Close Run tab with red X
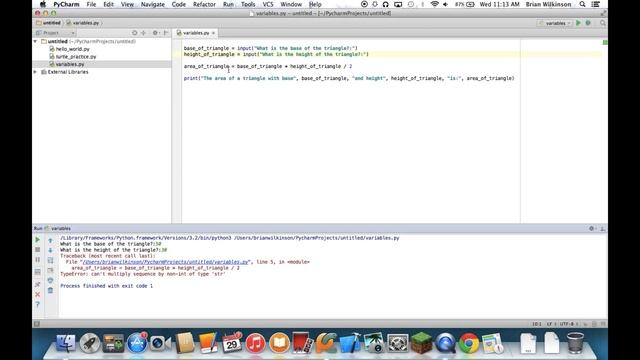 [38, 294]
